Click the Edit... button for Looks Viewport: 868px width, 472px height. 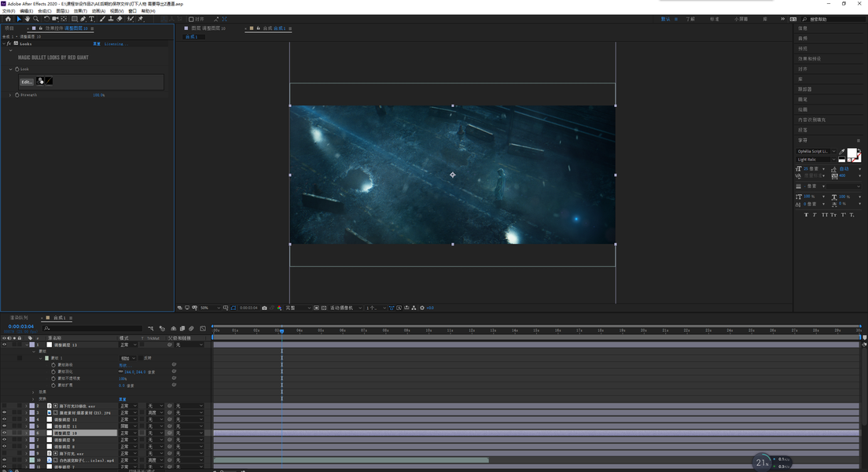click(26, 82)
